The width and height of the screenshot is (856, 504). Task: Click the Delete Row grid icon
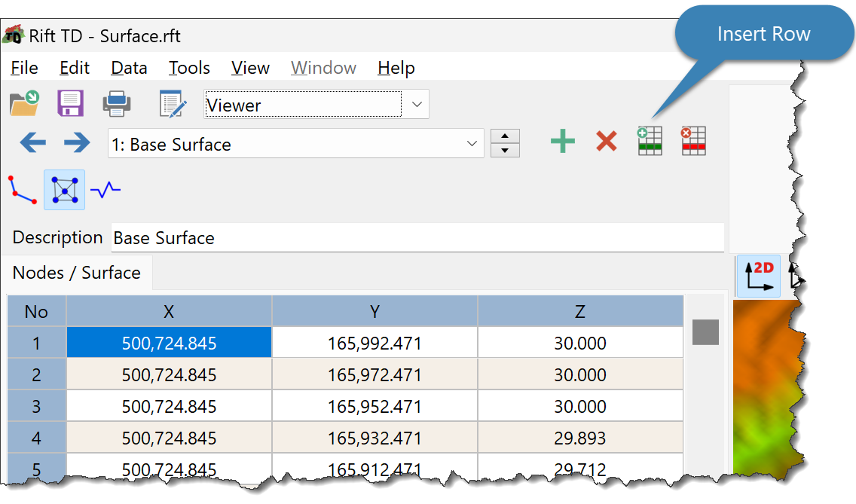click(693, 142)
